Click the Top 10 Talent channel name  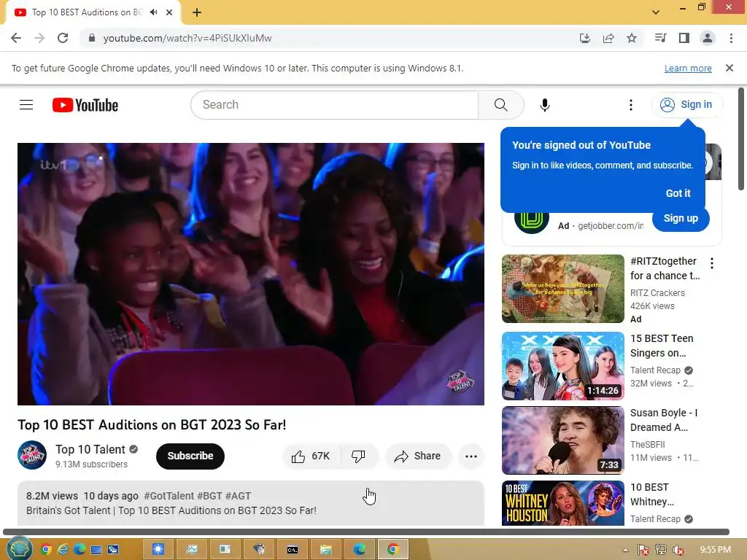(x=90, y=449)
